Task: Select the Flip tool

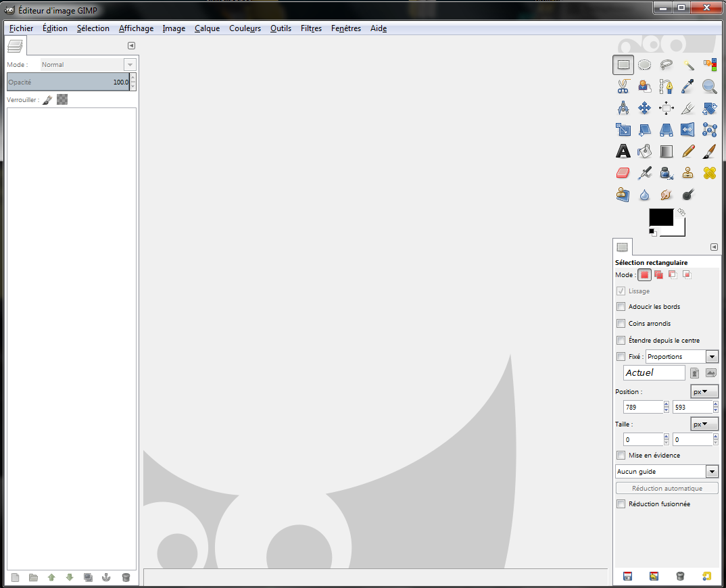Action: pyautogui.click(x=688, y=130)
